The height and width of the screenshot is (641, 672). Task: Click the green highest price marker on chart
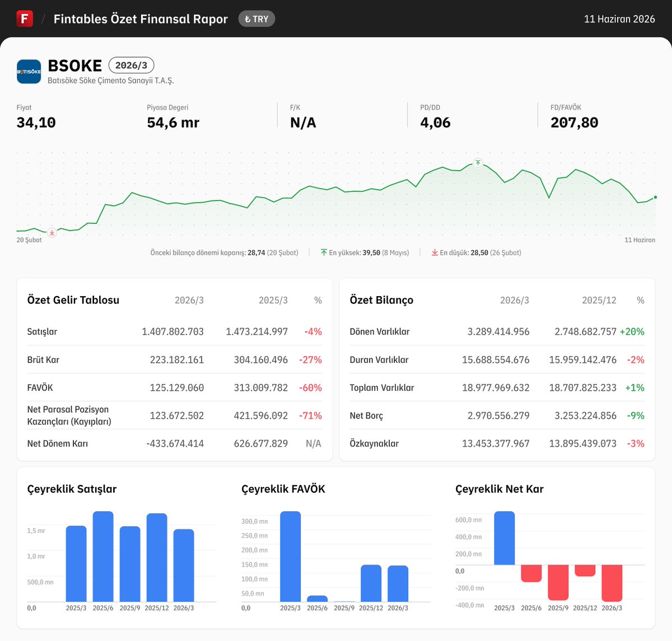[478, 163]
